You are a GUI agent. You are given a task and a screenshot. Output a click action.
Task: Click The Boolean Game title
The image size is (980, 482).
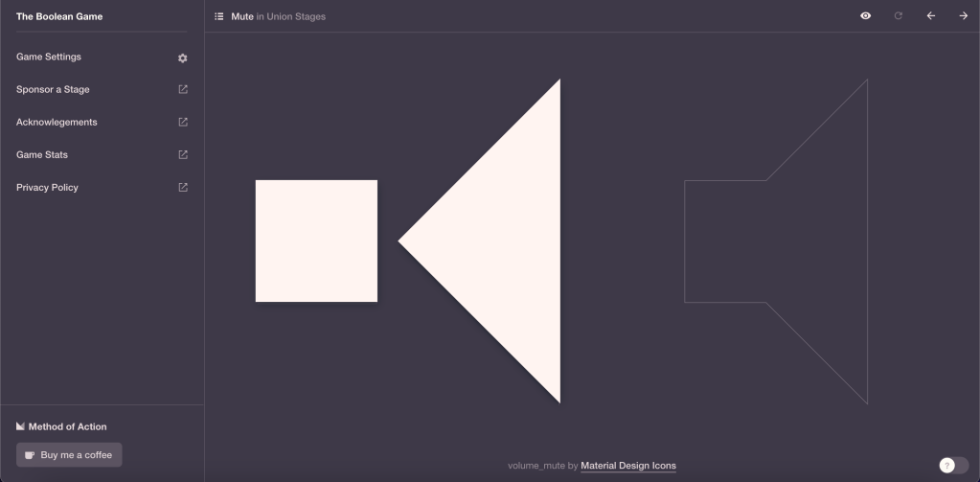59,16
